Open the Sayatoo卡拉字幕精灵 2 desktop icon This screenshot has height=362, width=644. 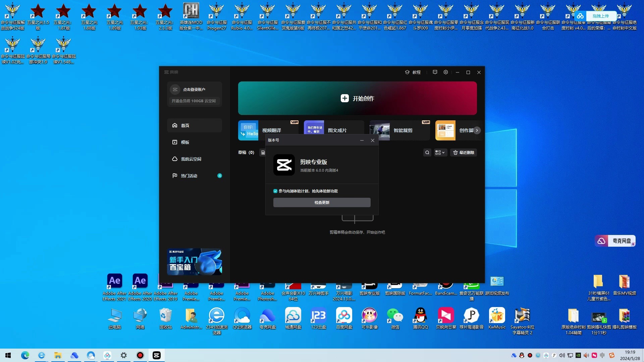click(522, 321)
